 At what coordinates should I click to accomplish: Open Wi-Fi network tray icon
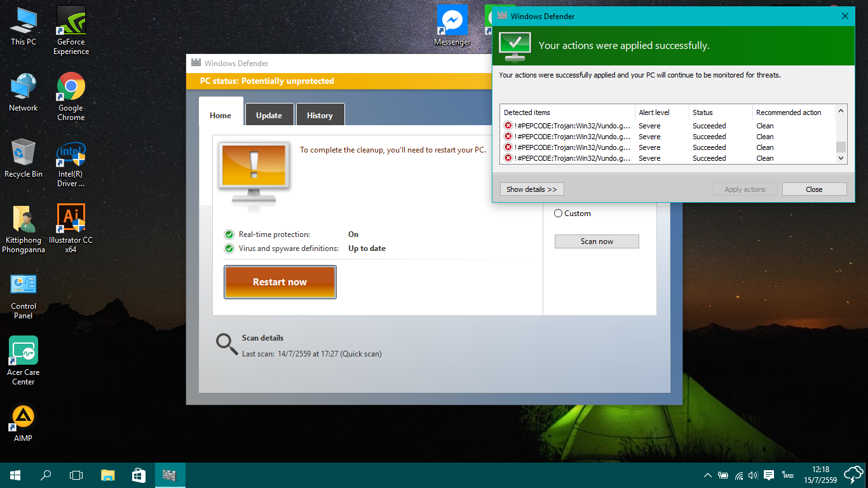click(x=739, y=475)
